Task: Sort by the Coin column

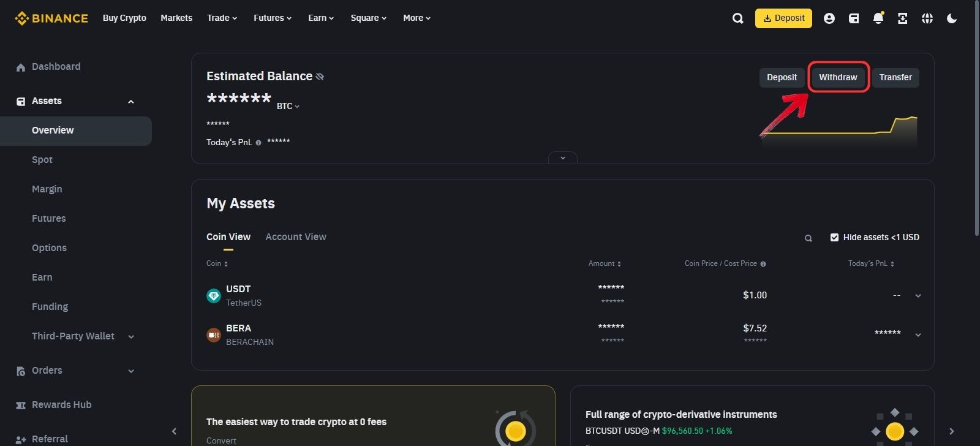Action: (x=217, y=263)
